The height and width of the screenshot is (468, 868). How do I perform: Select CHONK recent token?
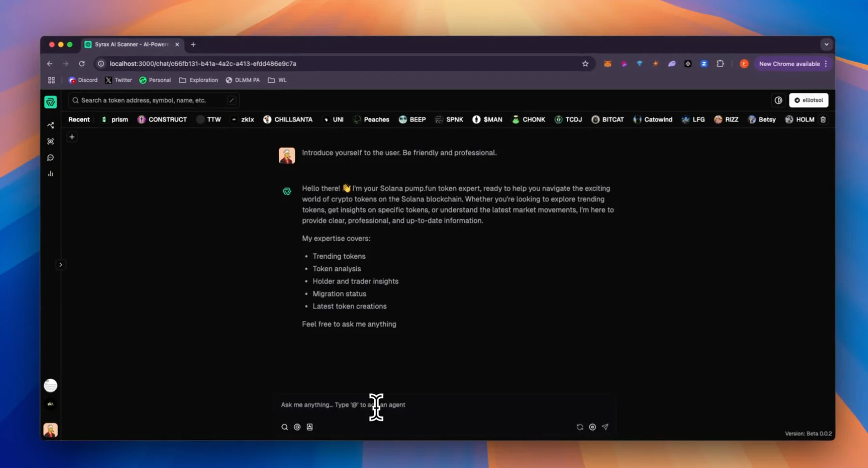(528, 119)
